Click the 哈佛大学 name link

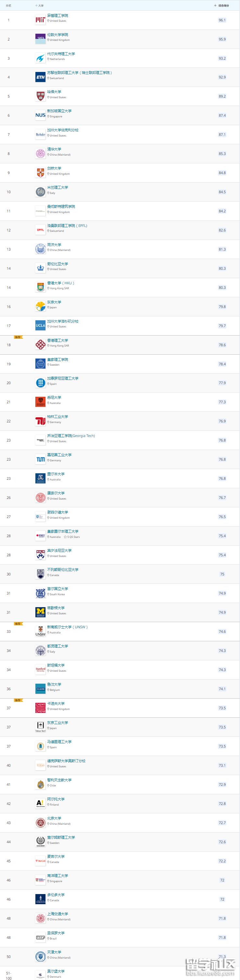(54, 92)
